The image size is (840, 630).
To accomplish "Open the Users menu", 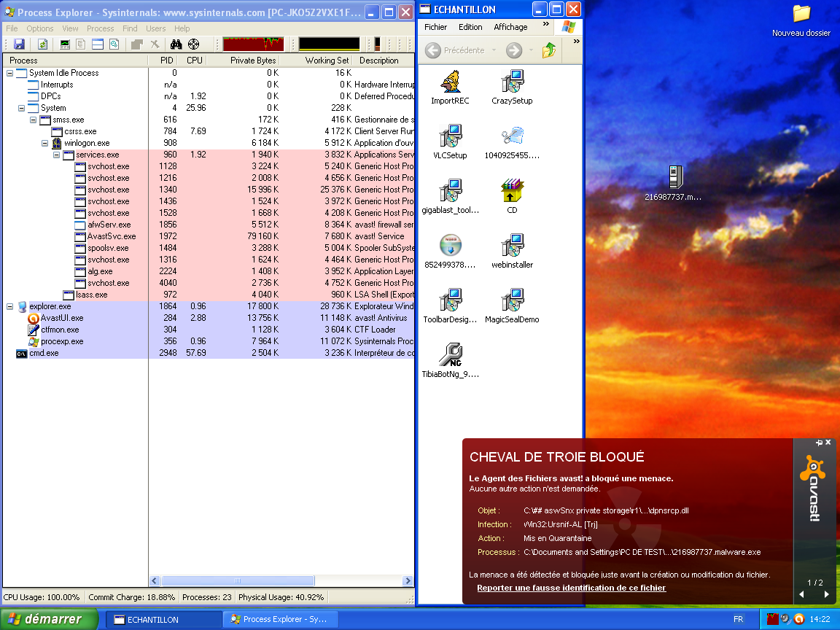I will point(156,28).
